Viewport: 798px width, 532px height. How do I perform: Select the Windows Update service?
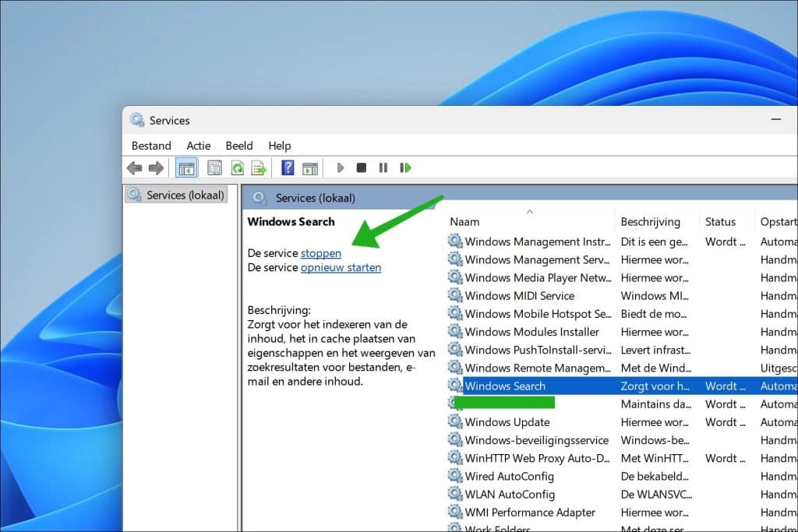coord(510,421)
